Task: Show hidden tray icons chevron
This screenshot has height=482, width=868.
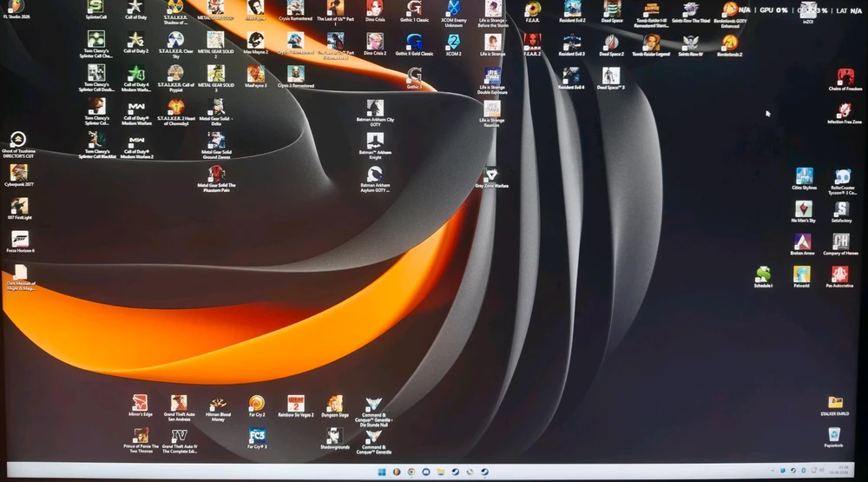Action: pyautogui.click(x=773, y=471)
